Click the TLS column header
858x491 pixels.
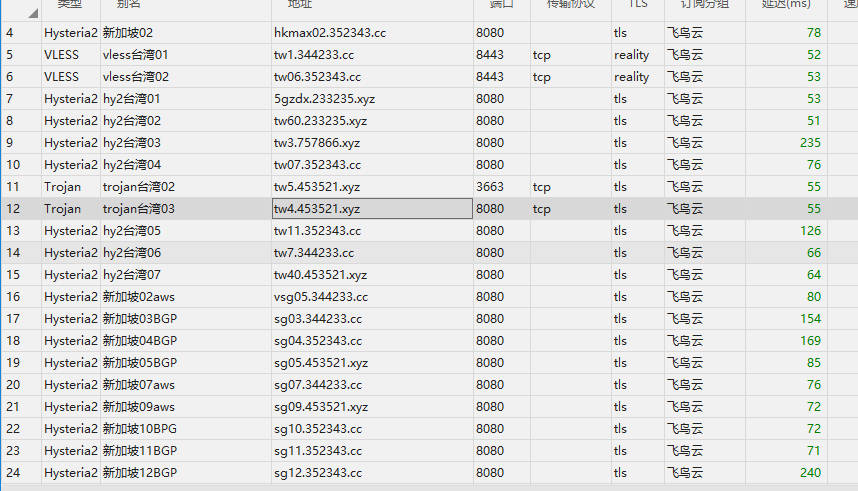coord(637,5)
